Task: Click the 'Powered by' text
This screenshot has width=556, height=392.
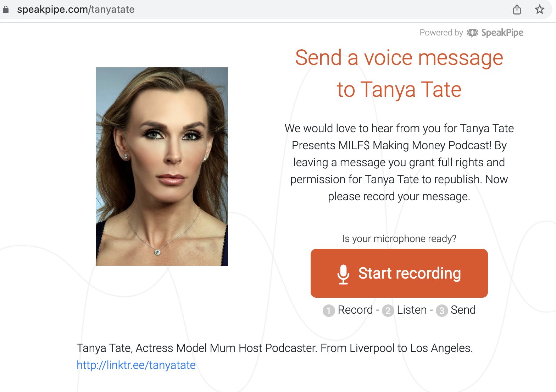Action: [x=441, y=33]
